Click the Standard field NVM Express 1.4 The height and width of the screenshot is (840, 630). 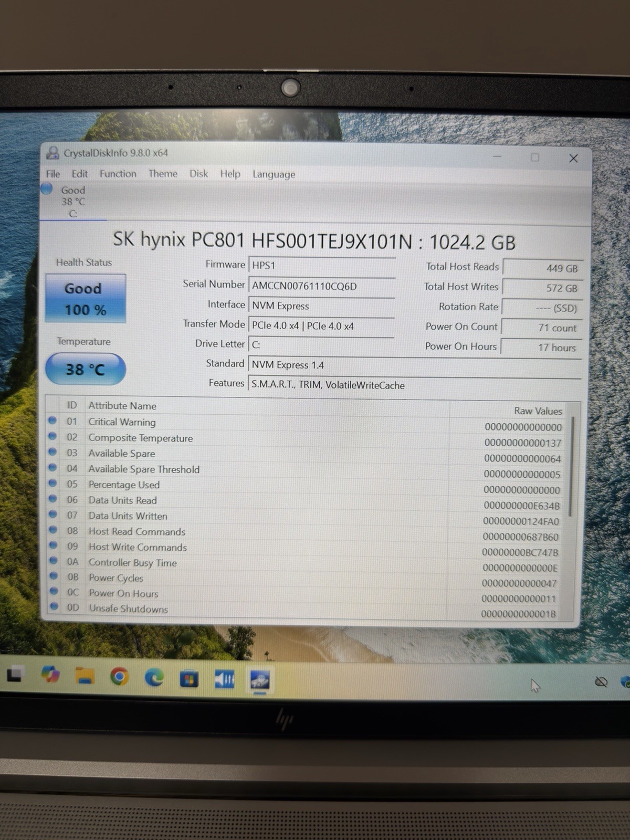(x=415, y=365)
